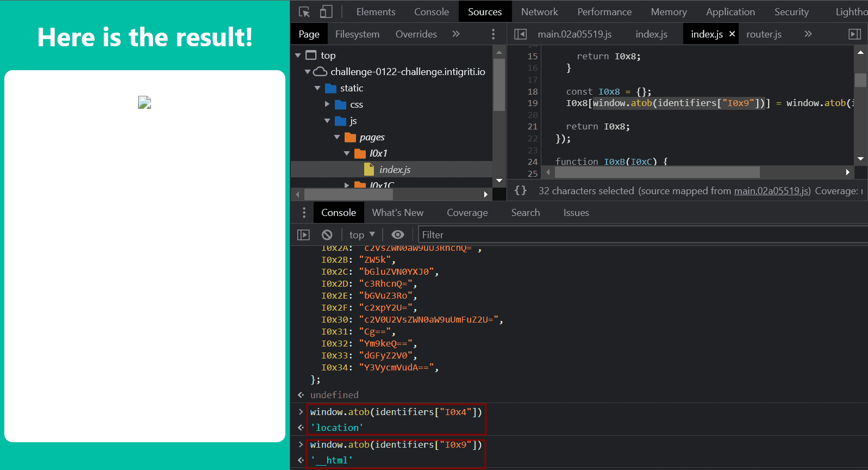
Task: Show the console sidebar panel icon
Action: point(303,234)
